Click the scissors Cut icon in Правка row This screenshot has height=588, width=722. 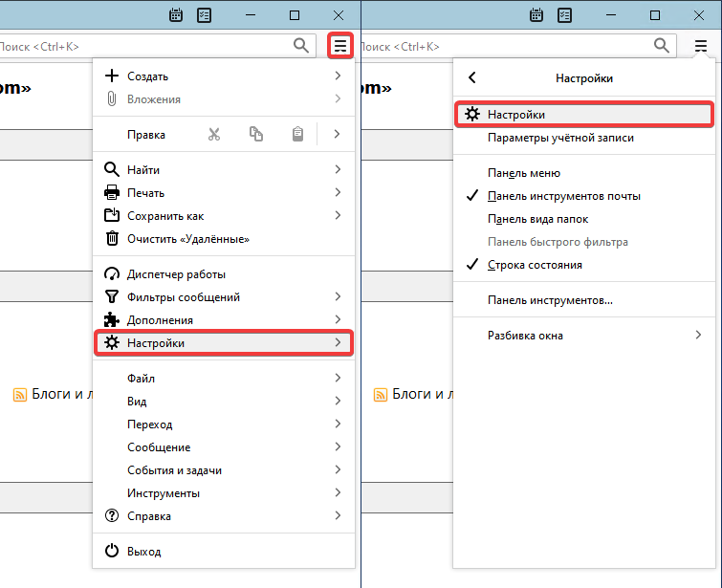214,135
